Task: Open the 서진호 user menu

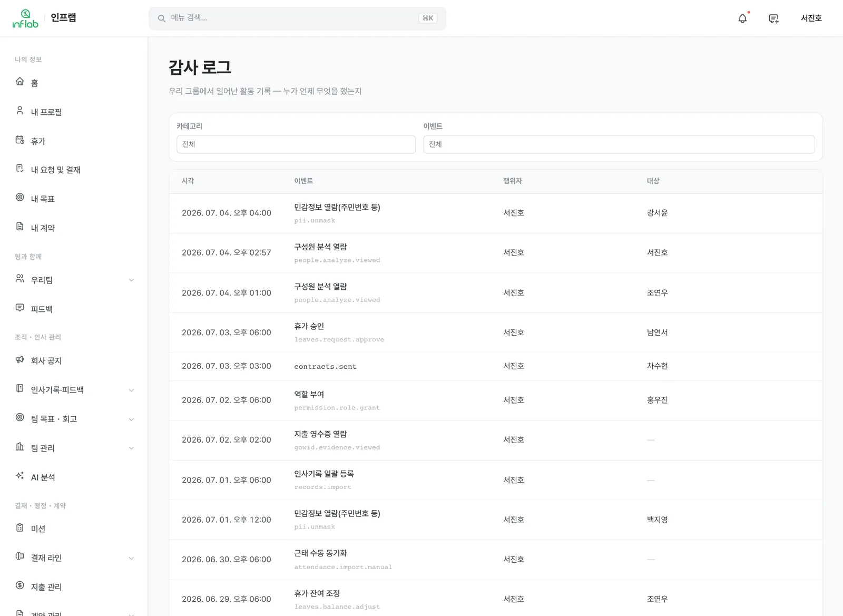Action: coord(811,18)
